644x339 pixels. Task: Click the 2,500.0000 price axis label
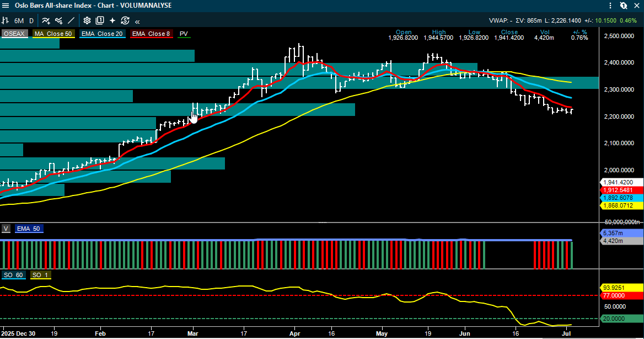click(619, 36)
